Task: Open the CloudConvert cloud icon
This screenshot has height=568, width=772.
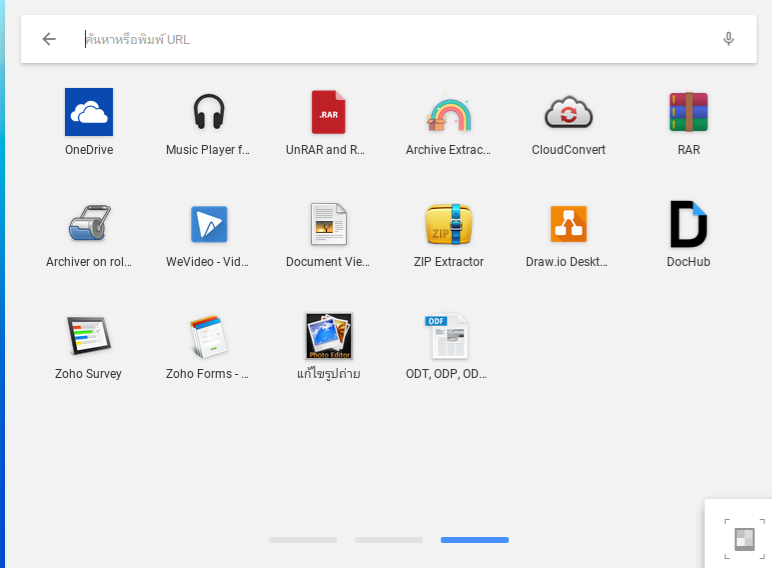Action: click(x=569, y=112)
